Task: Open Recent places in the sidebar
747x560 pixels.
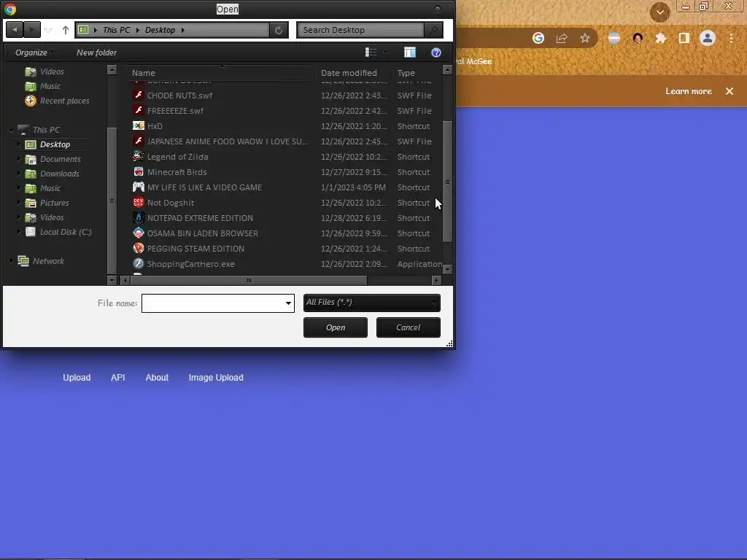Action: [x=64, y=101]
